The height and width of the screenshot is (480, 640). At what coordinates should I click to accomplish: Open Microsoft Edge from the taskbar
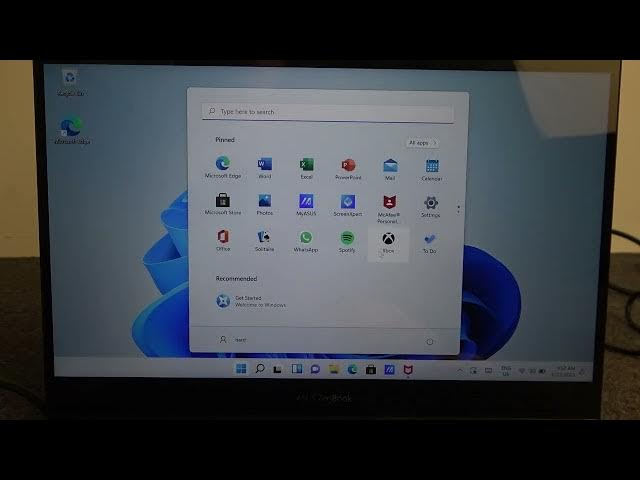coord(352,370)
